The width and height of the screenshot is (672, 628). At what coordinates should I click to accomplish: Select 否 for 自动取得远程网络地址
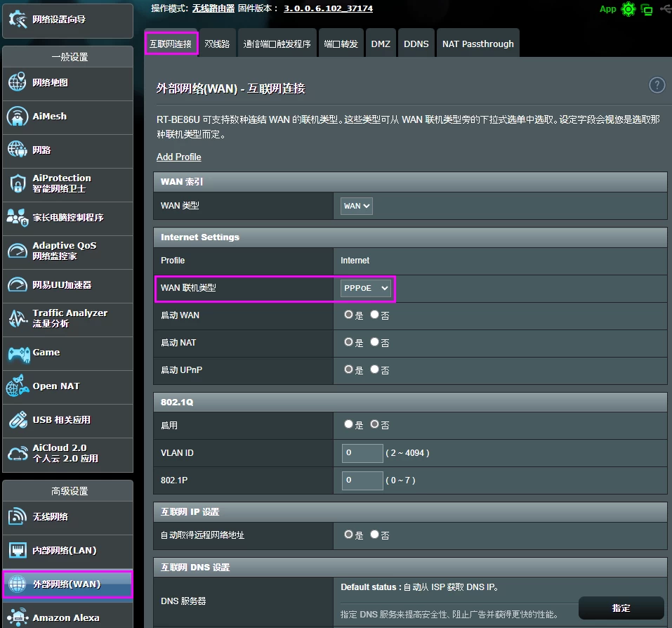pyautogui.click(x=373, y=534)
